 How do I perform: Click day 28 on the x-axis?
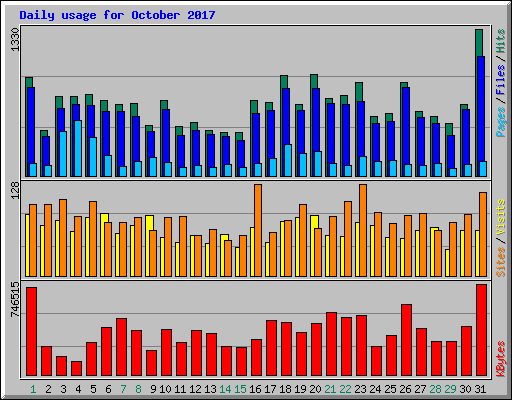tap(435, 389)
